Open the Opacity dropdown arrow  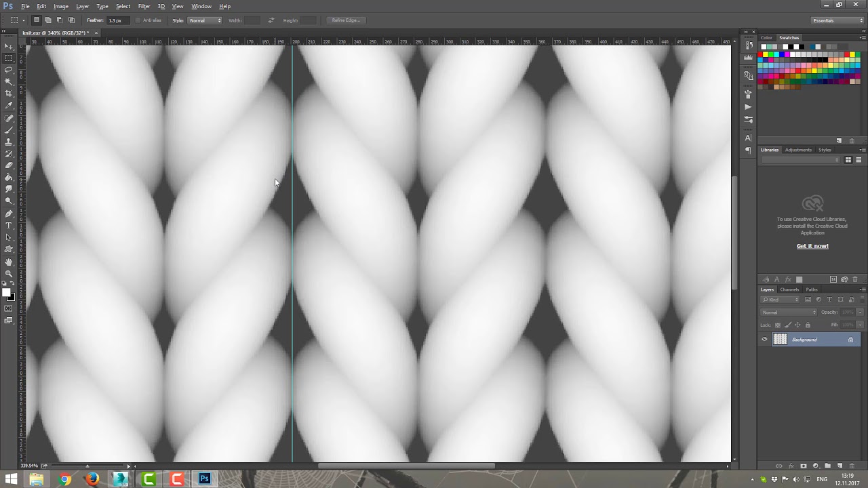[x=861, y=312]
